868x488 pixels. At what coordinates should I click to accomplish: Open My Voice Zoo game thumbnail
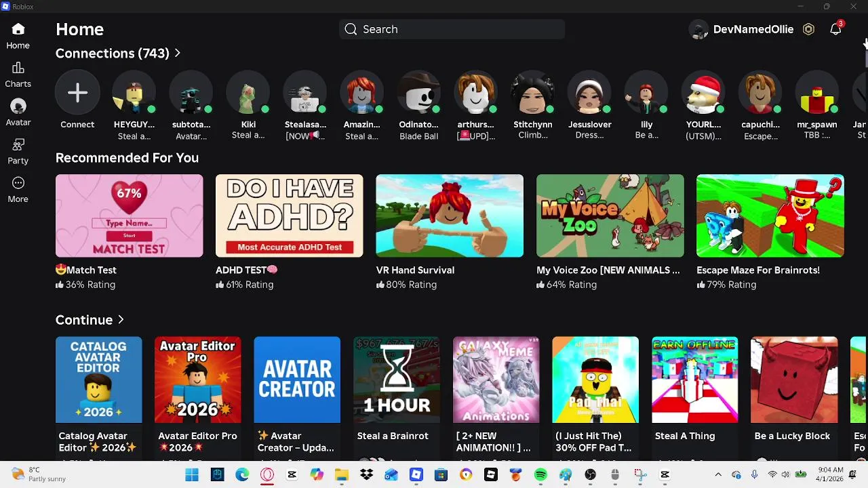tap(610, 216)
